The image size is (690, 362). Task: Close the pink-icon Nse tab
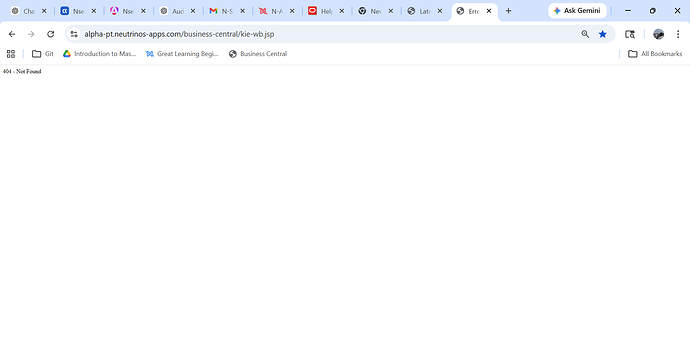click(x=143, y=11)
